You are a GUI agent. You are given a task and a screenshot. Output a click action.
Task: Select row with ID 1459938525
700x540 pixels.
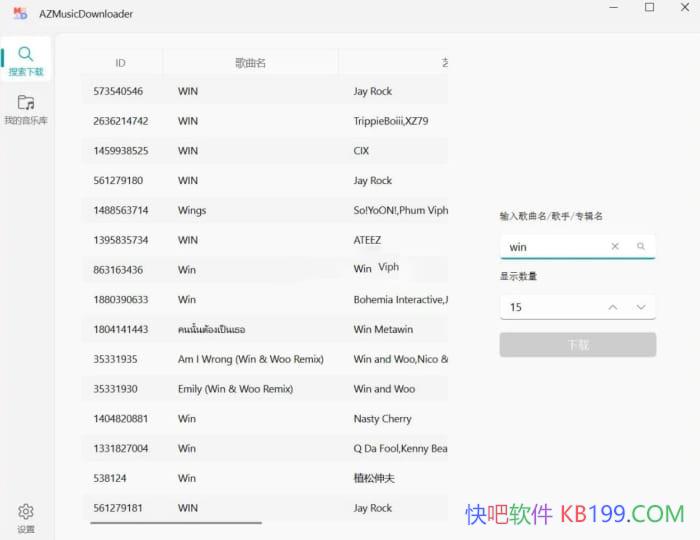(265, 151)
